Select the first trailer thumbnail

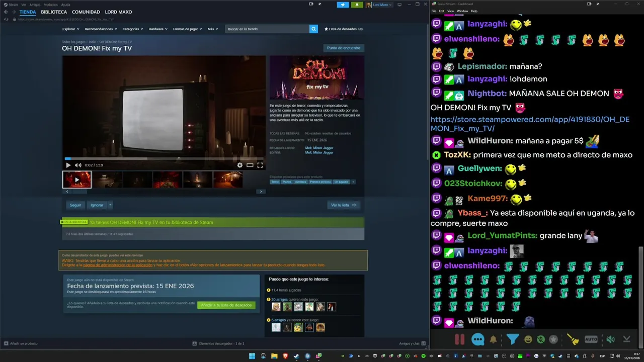point(77,179)
